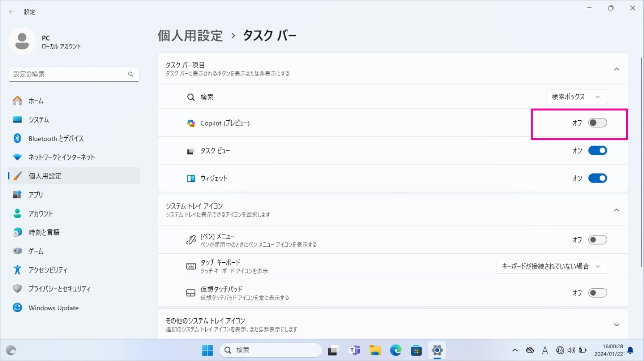The height and width of the screenshot is (361, 644).
Task: Open the Windows Update section
Action: [53, 308]
